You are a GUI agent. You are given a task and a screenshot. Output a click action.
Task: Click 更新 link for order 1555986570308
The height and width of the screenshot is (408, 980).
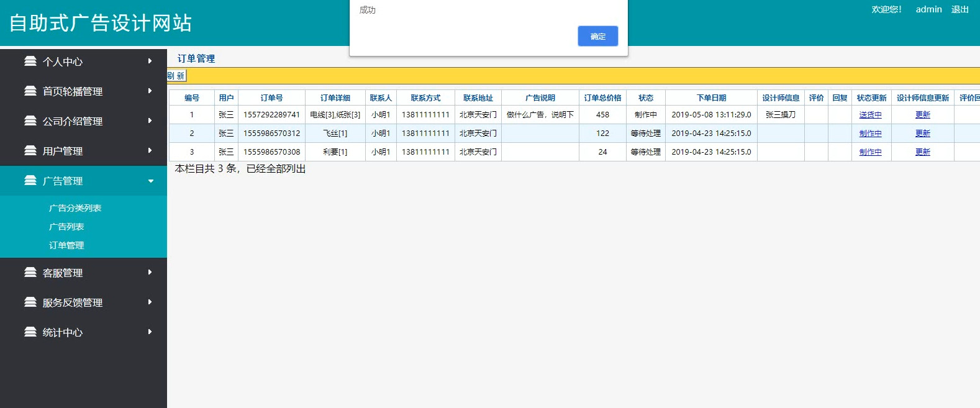pyautogui.click(x=922, y=152)
